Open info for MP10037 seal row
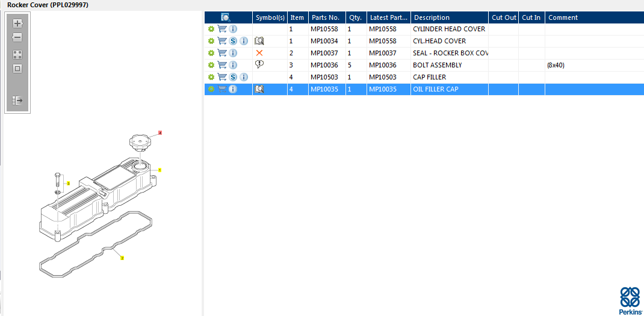 [233, 53]
